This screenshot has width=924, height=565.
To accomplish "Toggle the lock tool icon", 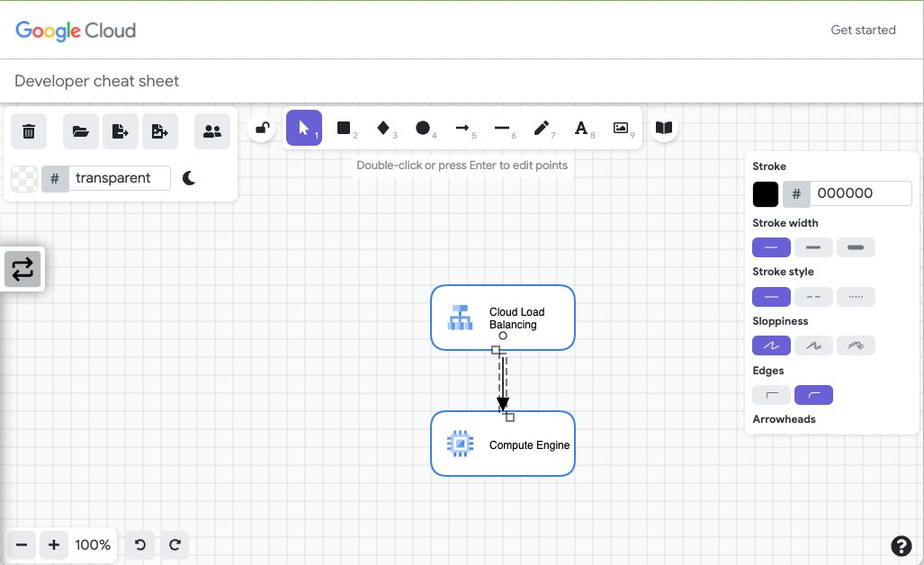I will tap(262, 128).
